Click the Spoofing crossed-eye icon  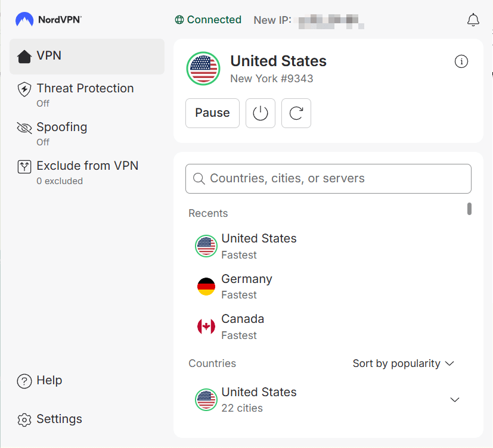click(x=24, y=128)
